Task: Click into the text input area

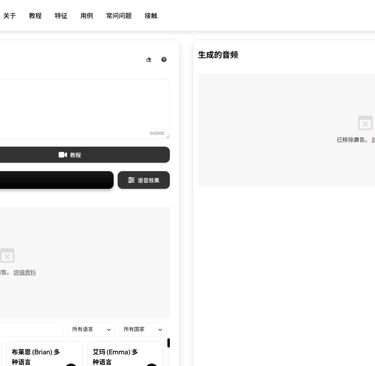Action: 84,109
